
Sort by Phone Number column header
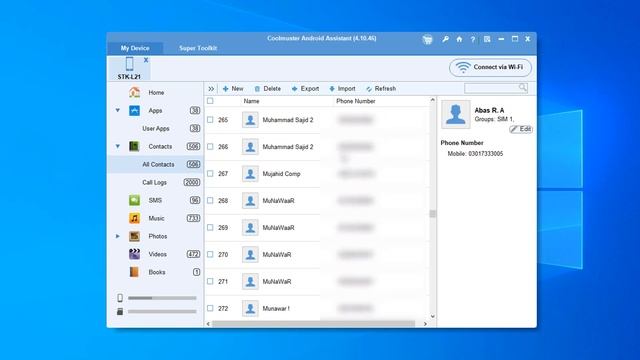coord(356,101)
